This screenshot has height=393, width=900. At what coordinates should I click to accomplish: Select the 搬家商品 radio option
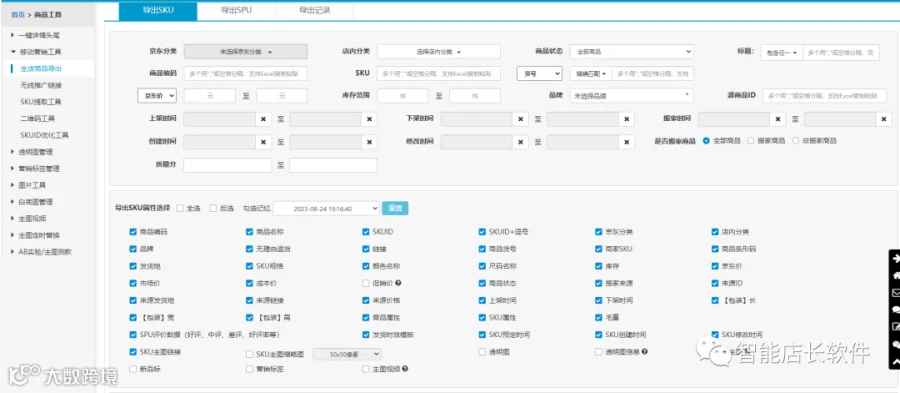pyautogui.click(x=751, y=141)
